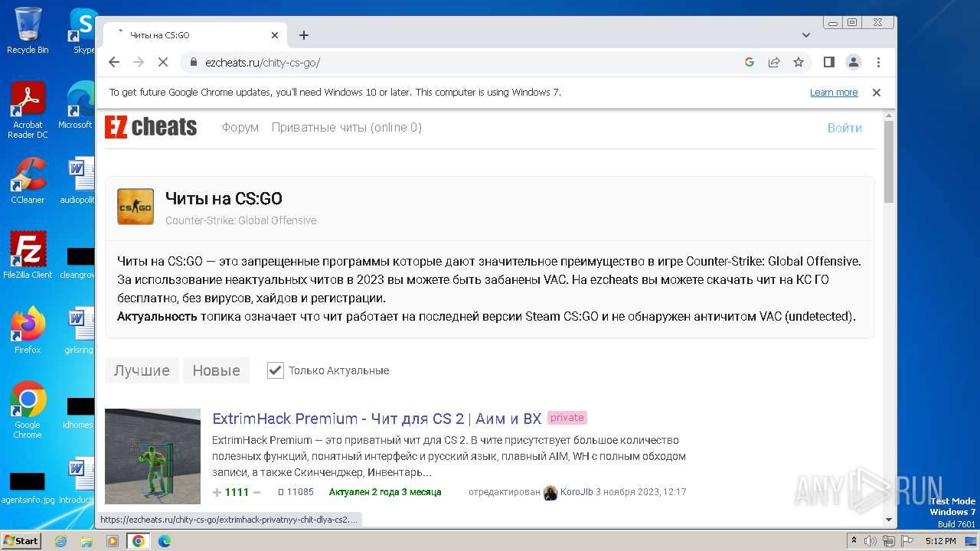980x551 pixels.
Task: Click scrollbar down arrow
Action: point(889,520)
